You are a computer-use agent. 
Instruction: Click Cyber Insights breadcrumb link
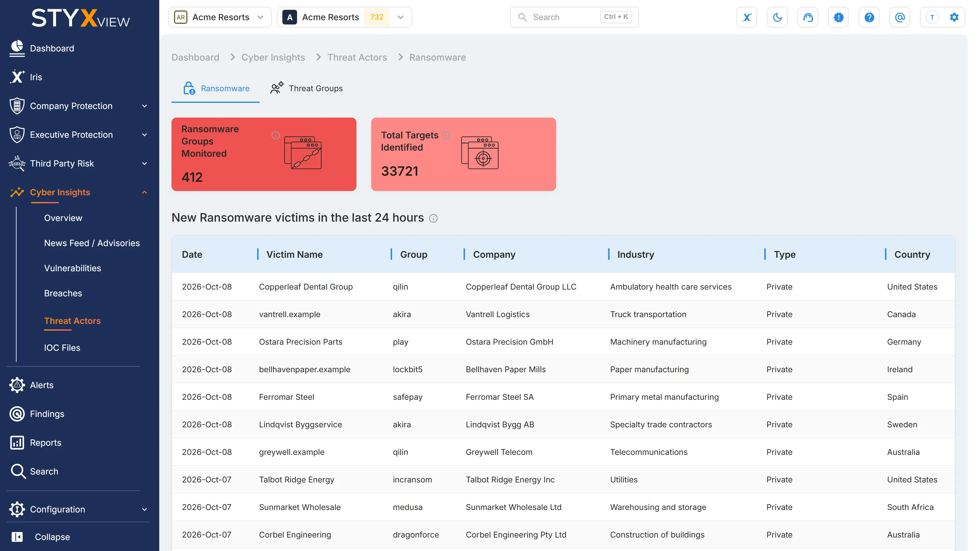(273, 58)
